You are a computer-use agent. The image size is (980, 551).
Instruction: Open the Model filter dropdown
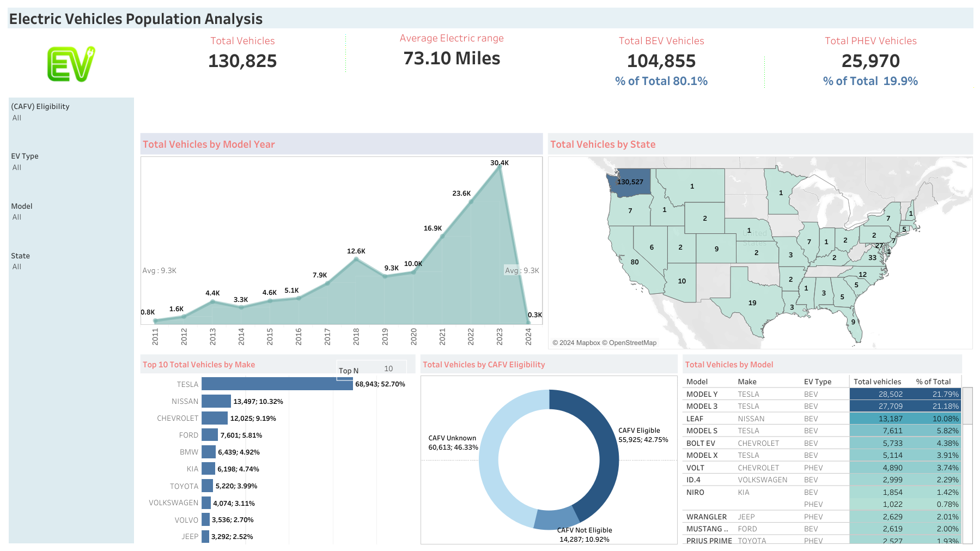[71, 217]
